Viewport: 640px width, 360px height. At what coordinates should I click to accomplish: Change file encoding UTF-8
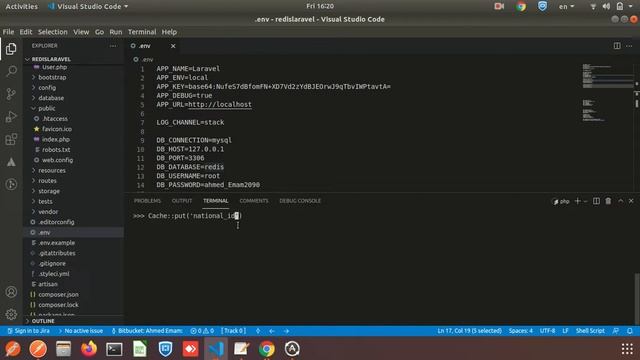click(x=547, y=331)
